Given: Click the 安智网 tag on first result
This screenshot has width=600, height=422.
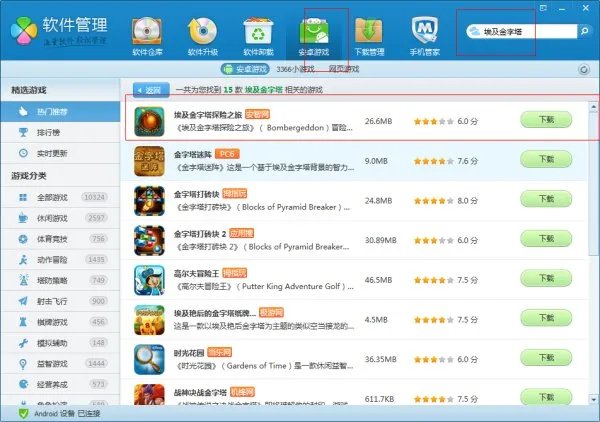Looking at the screenshot, I should (x=258, y=114).
